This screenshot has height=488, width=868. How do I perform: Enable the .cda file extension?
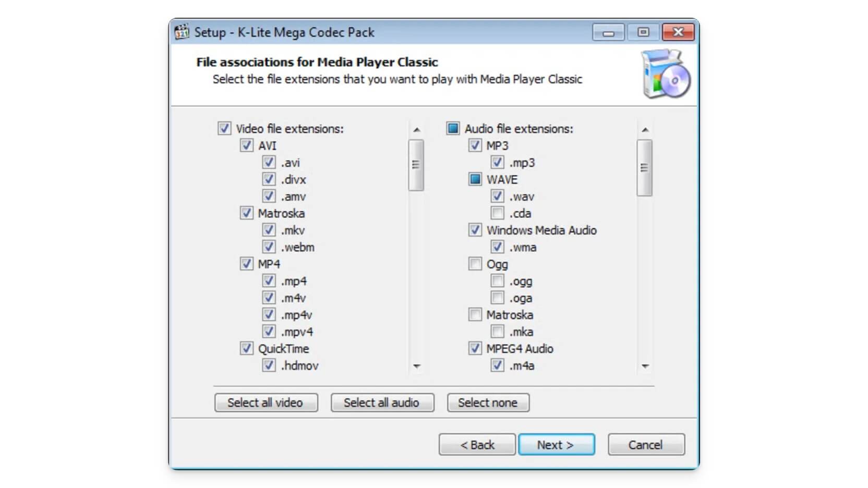(x=498, y=213)
